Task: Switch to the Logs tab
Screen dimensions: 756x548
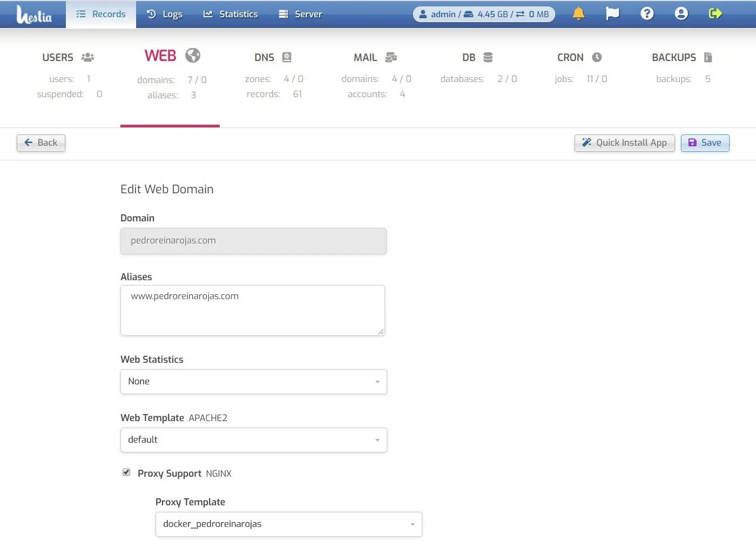Action: pyautogui.click(x=165, y=14)
